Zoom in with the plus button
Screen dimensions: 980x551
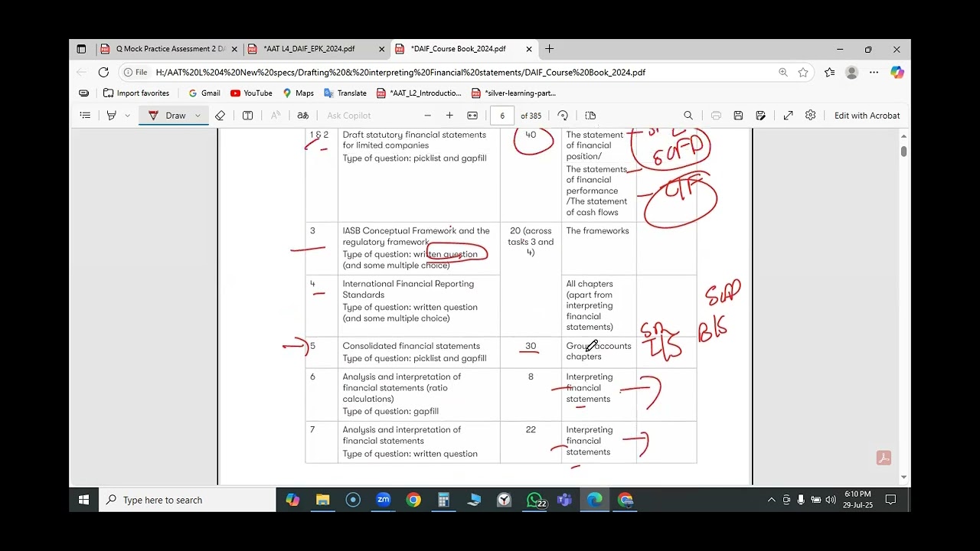coord(449,116)
